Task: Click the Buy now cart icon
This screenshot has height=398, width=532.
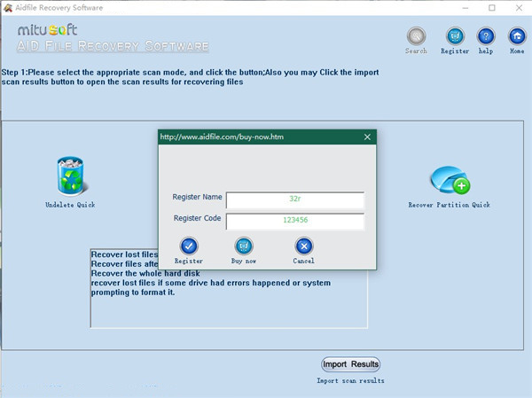Action: 244,246
